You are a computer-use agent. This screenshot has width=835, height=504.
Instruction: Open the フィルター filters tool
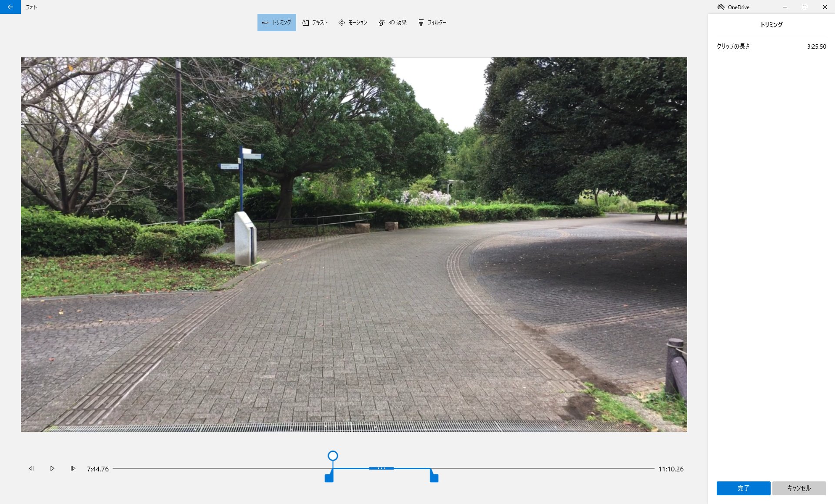[x=432, y=23]
